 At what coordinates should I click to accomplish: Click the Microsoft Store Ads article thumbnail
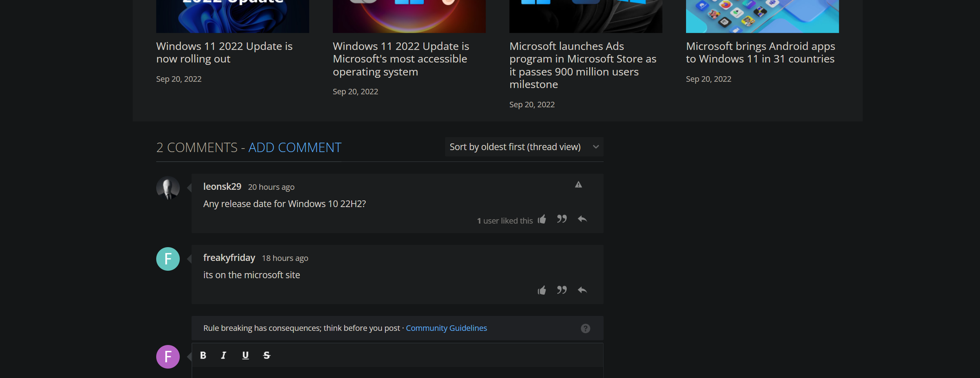(x=586, y=16)
